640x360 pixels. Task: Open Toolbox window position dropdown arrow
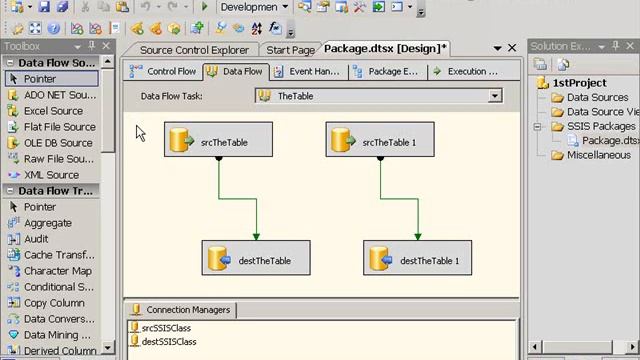tap(77, 47)
